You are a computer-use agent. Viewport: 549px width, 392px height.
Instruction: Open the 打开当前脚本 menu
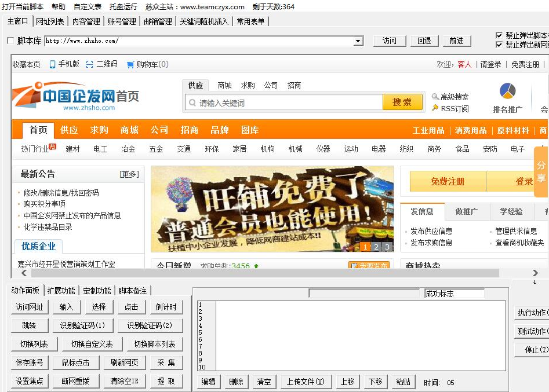point(23,6)
